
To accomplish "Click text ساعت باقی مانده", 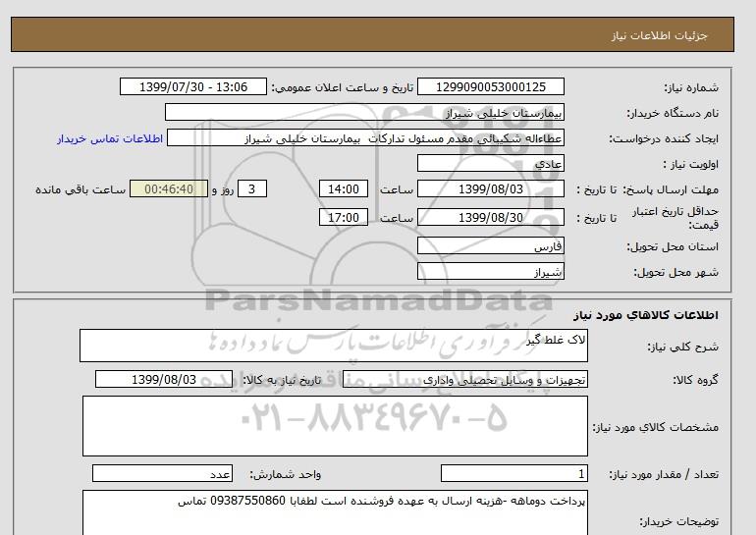I will (x=81, y=189).
